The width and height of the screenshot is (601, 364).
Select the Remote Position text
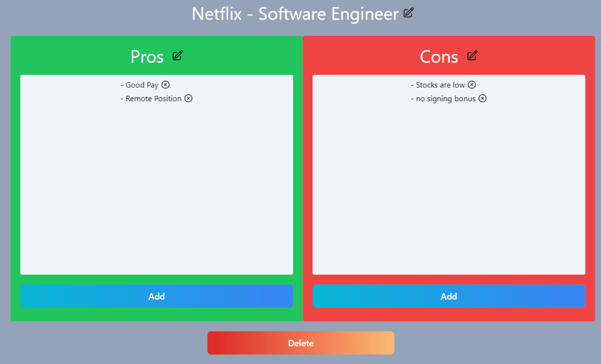pyautogui.click(x=153, y=98)
